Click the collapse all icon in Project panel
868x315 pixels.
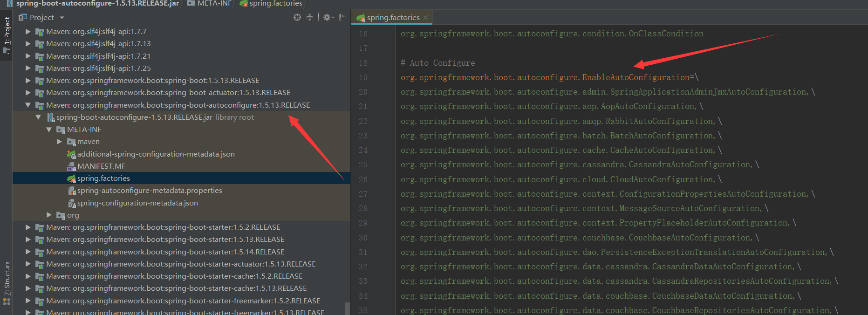(x=309, y=17)
